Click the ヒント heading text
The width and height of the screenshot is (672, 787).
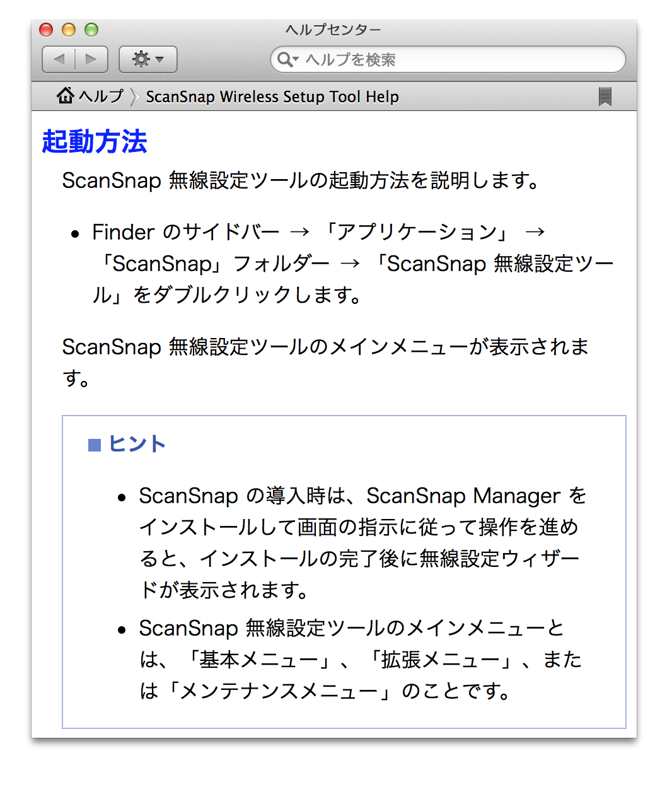[137, 444]
